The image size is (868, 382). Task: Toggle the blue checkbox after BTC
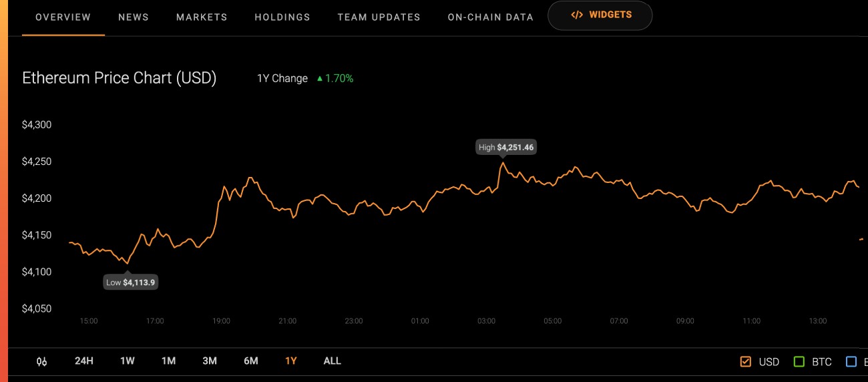coord(851,362)
